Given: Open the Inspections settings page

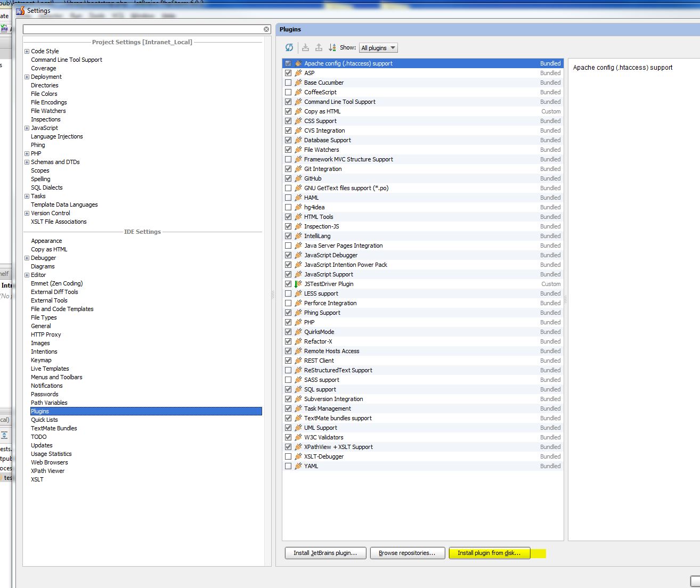Looking at the screenshot, I should pos(46,119).
